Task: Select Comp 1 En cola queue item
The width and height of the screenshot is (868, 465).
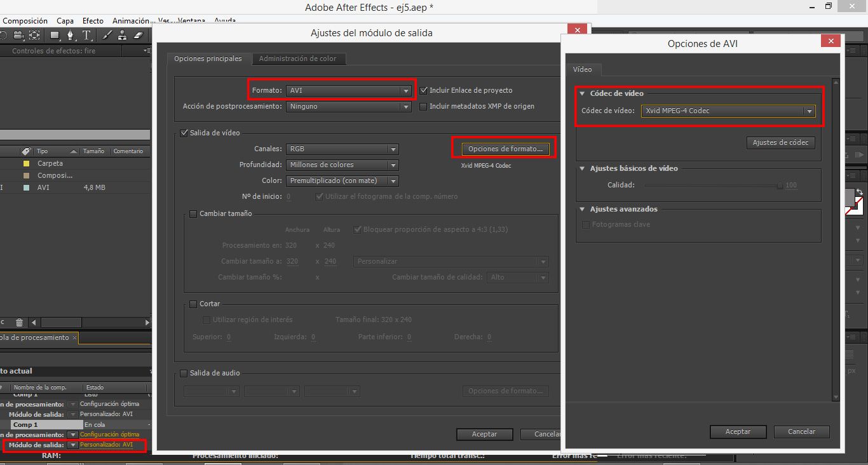Action: [47, 424]
